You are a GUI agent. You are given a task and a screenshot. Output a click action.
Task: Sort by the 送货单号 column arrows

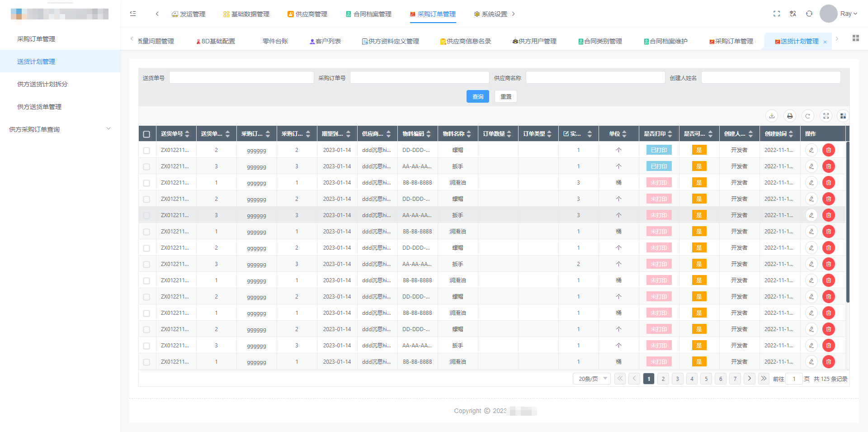coord(187,134)
